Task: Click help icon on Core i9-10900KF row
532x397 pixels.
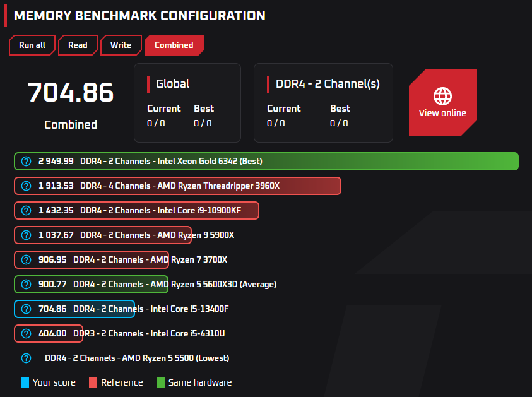Action: click(26, 210)
